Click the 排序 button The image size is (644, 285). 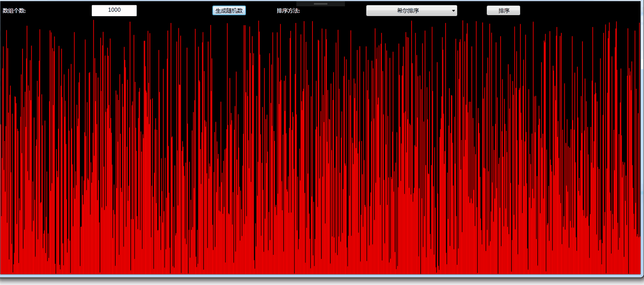point(503,10)
